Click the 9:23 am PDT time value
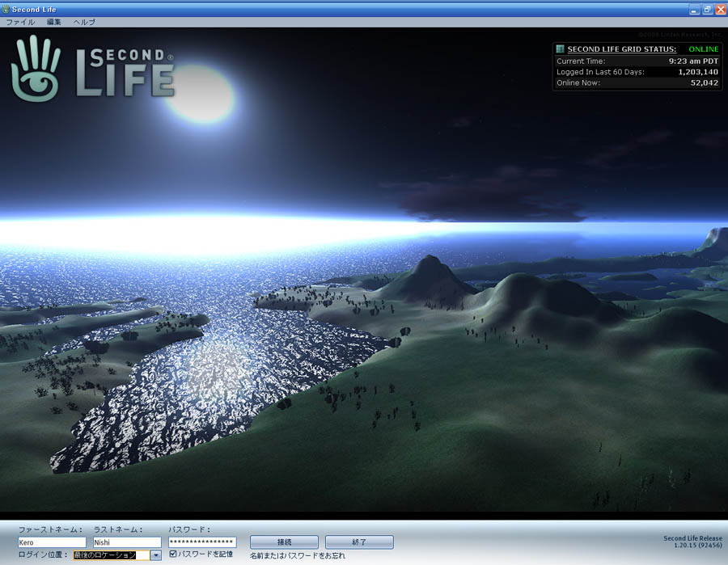This screenshot has width=728, height=565. coord(693,61)
